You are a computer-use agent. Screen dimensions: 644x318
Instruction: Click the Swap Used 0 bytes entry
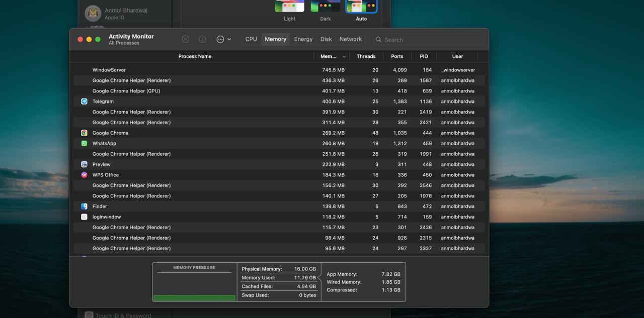279,295
